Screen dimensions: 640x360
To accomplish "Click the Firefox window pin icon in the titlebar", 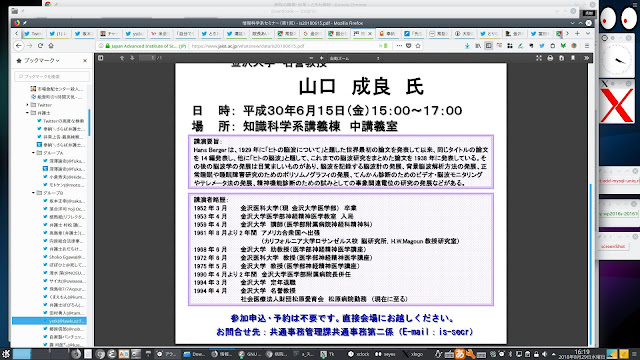I will click(x=25, y=23).
